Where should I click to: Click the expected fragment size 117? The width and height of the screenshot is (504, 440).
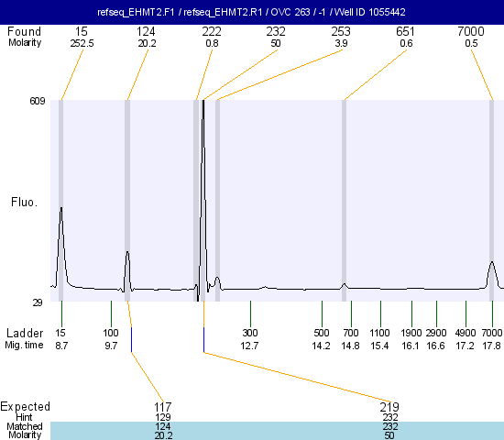[162, 407]
